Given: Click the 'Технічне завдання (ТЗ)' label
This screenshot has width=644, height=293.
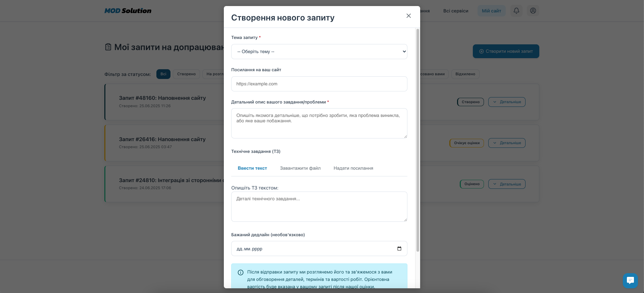Looking at the screenshot, I should (x=256, y=152).
